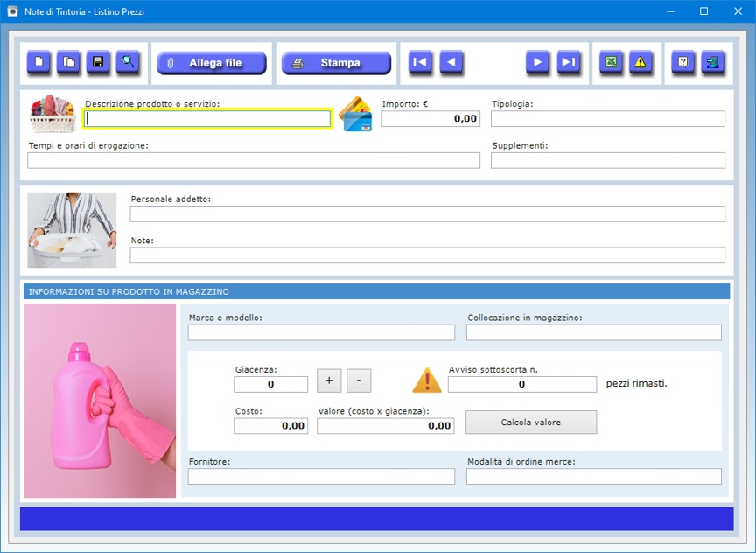Click the Avviso sottoscorta threshold field
Viewport: 756px width, 553px height.
coord(522,384)
